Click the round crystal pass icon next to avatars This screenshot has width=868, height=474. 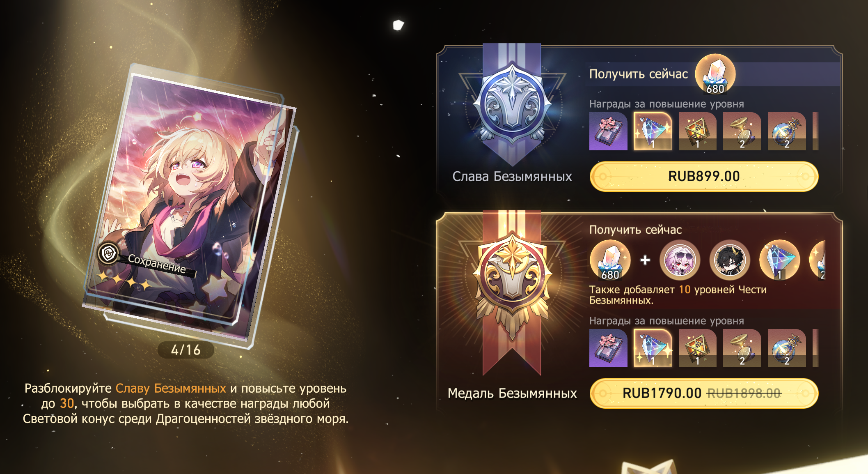click(780, 260)
